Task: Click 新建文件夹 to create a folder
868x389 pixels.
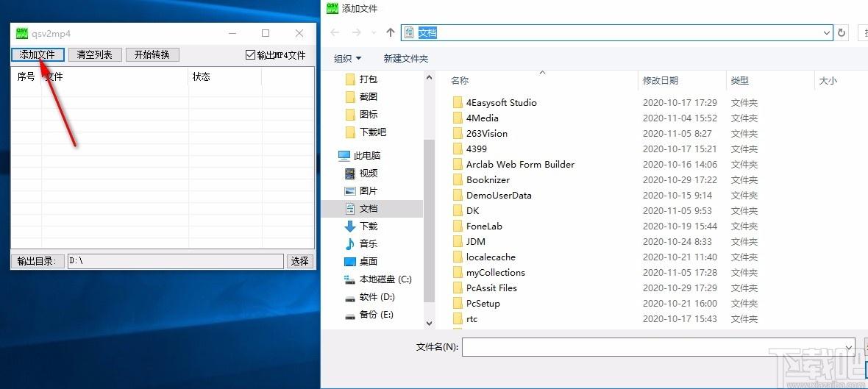Action: 406,58
